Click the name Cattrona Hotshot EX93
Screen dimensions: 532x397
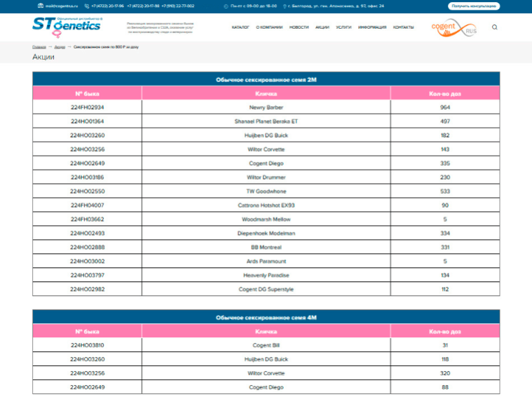point(266,205)
